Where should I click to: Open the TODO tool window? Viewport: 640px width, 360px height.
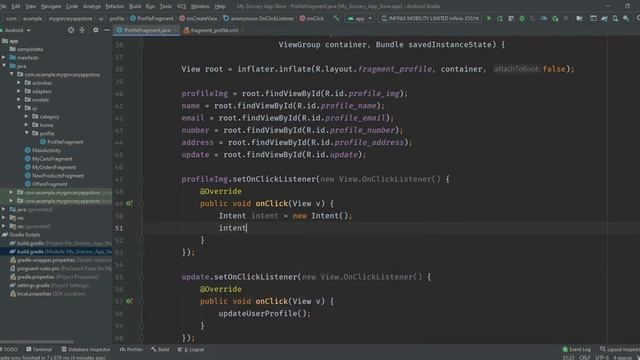click(9, 349)
